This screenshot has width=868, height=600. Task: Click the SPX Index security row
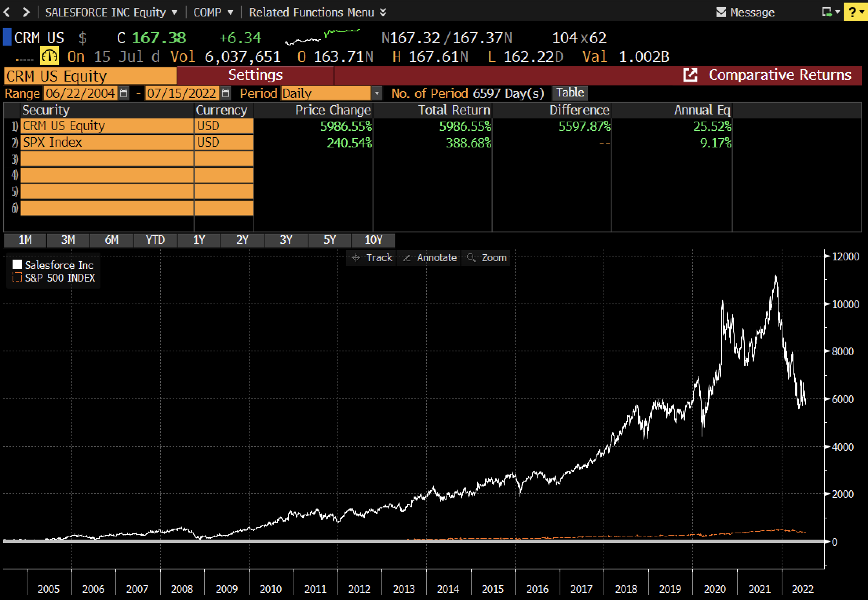[107, 142]
